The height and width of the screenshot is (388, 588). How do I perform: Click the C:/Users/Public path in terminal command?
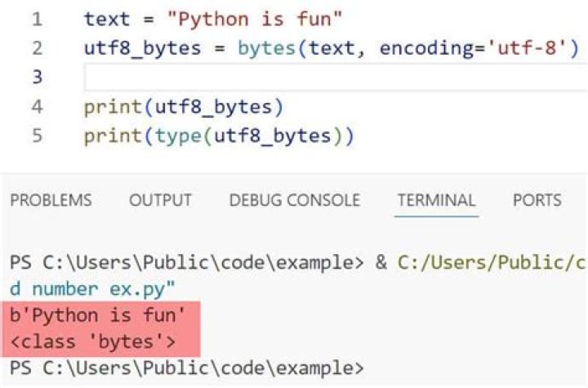coord(492,263)
